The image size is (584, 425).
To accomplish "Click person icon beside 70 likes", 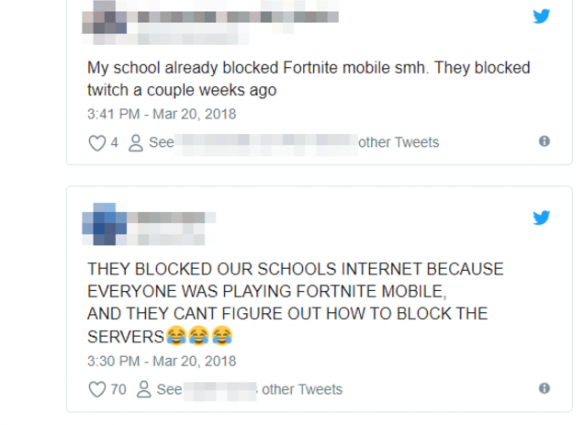I will pos(144,390).
